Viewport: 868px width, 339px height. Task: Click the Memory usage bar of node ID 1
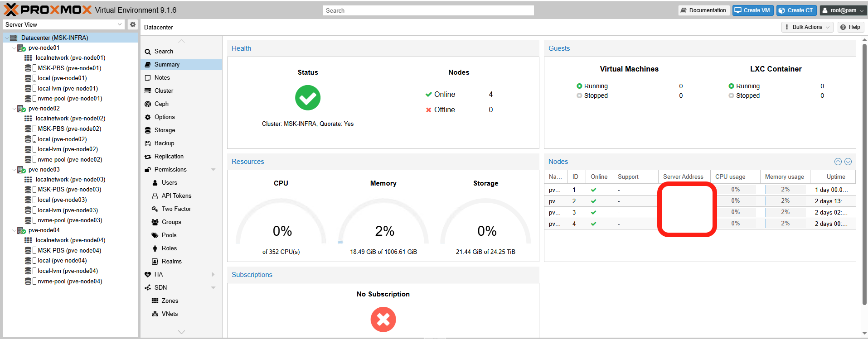(x=785, y=190)
